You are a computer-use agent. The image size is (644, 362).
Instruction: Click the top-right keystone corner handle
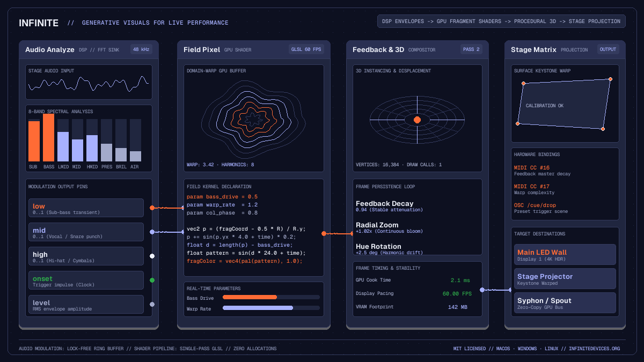pyautogui.click(x=610, y=79)
